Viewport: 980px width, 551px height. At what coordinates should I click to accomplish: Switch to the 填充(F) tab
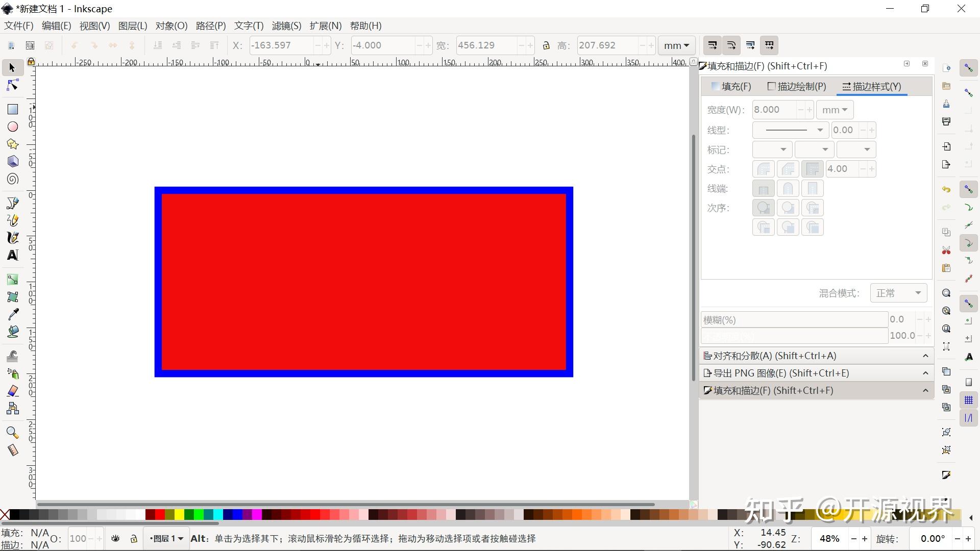click(x=731, y=86)
